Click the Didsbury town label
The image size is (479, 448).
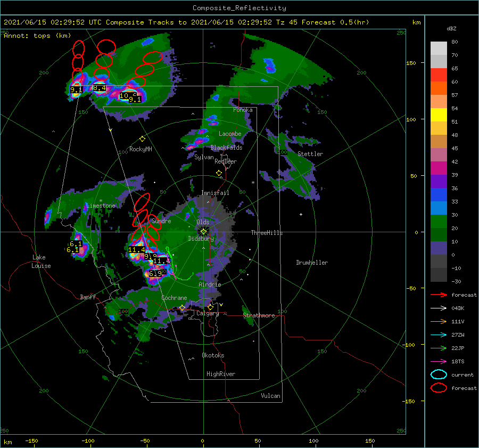click(201, 239)
